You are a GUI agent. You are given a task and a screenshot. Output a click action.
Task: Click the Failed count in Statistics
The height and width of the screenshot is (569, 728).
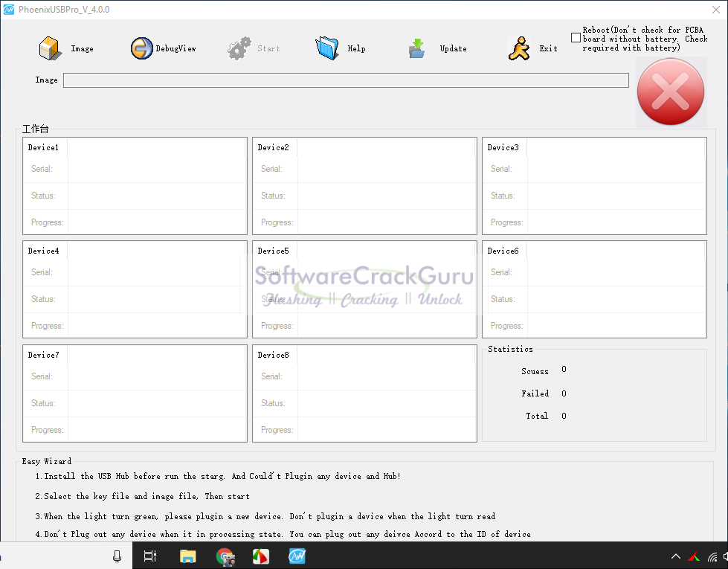564,394
